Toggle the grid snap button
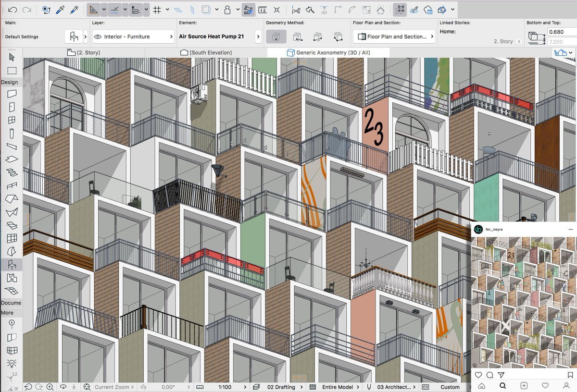The image size is (577, 392). point(157,9)
